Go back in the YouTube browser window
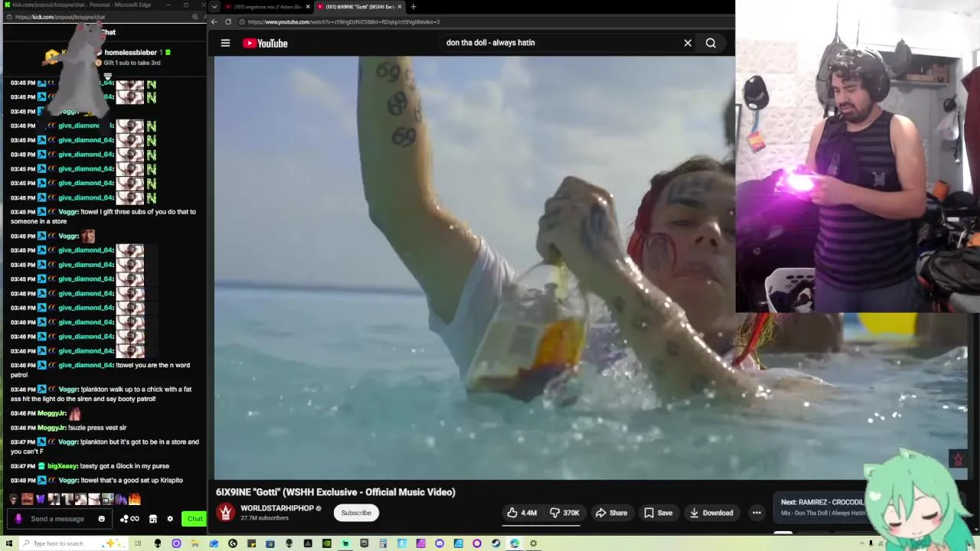 [214, 21]
